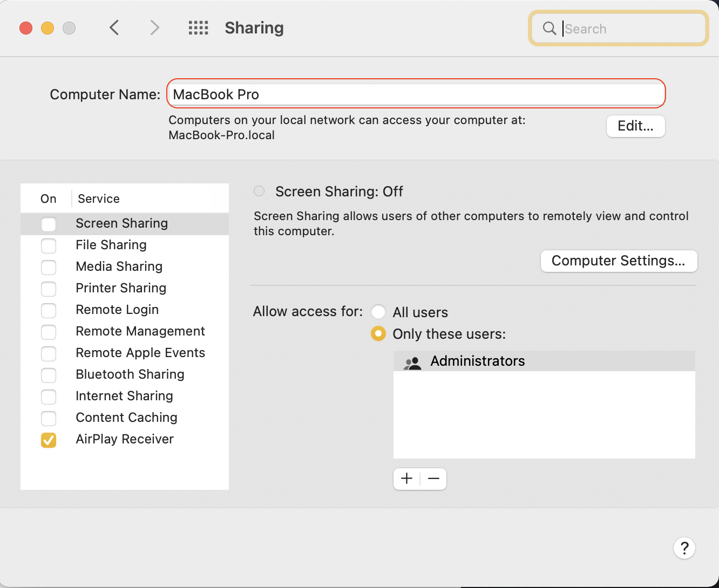Select Administrators in the allowed users list
The image size is (719, 588).
tap(477, 361)
